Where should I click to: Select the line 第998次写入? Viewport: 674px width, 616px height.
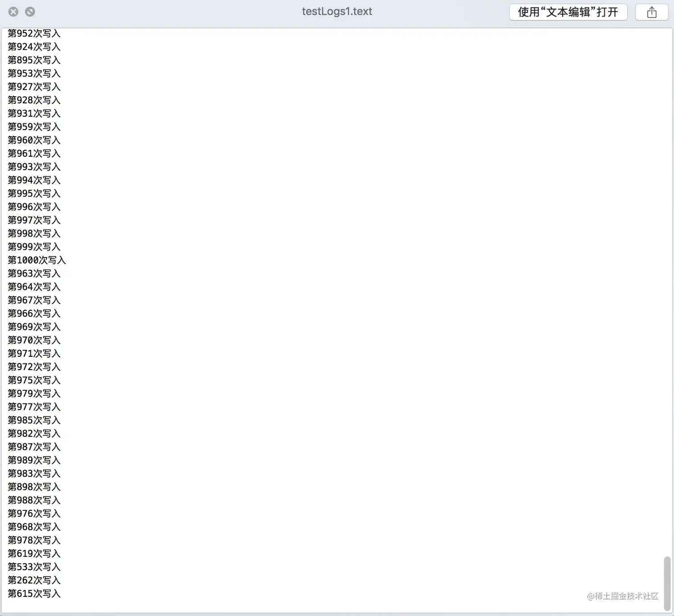pos(34,234)
